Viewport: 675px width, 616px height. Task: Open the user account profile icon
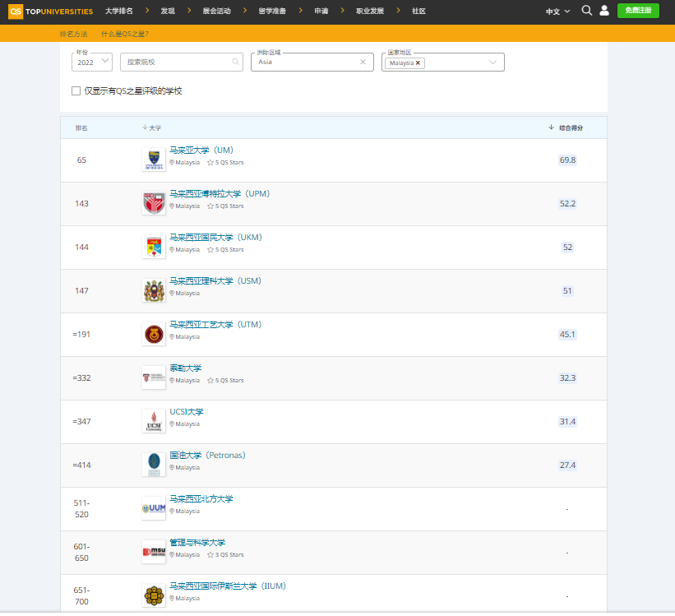(604, 11)
